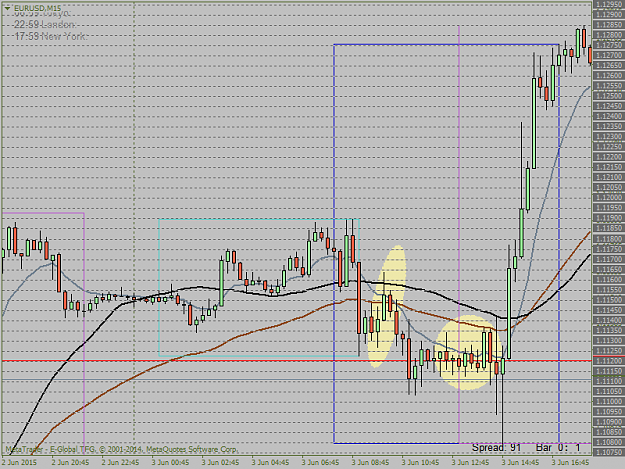The height and width of the screenshot is (469, 625).
Task: Click the 1.10900 price label
Action: pyautogui.click(x=609, y=422)
